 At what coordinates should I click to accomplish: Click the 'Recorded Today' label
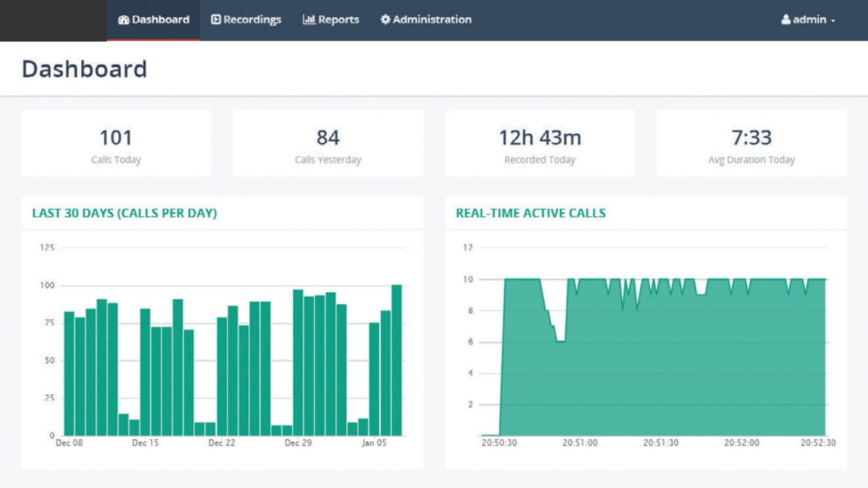[540, 160]
